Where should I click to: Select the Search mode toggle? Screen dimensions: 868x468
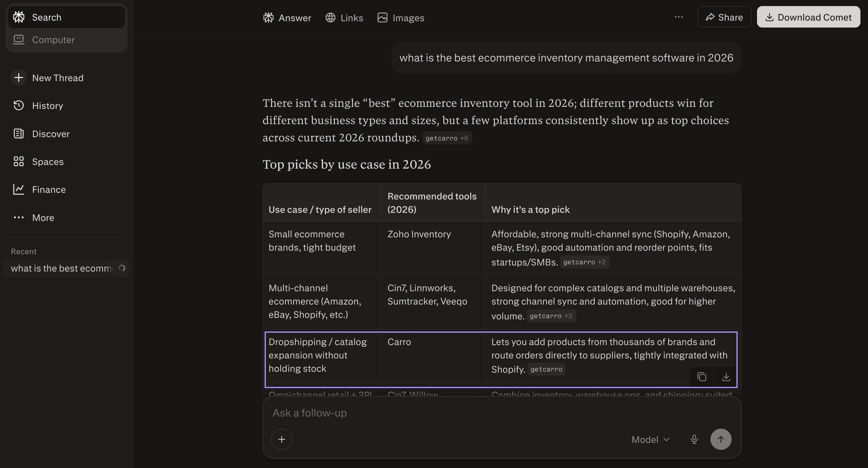tap(47, 17)
